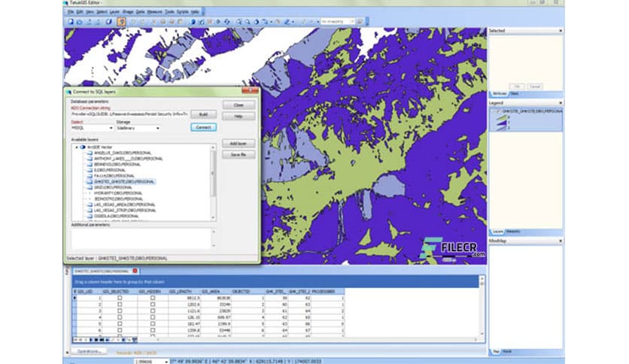Collapse the ArcSDE Vector tree node

(x=77, y=147)
